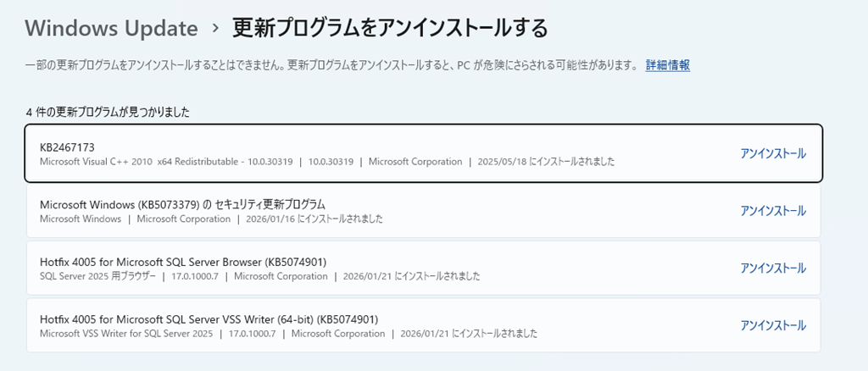Click the breadcrumb chevron separator arrow

click(215, 29)
